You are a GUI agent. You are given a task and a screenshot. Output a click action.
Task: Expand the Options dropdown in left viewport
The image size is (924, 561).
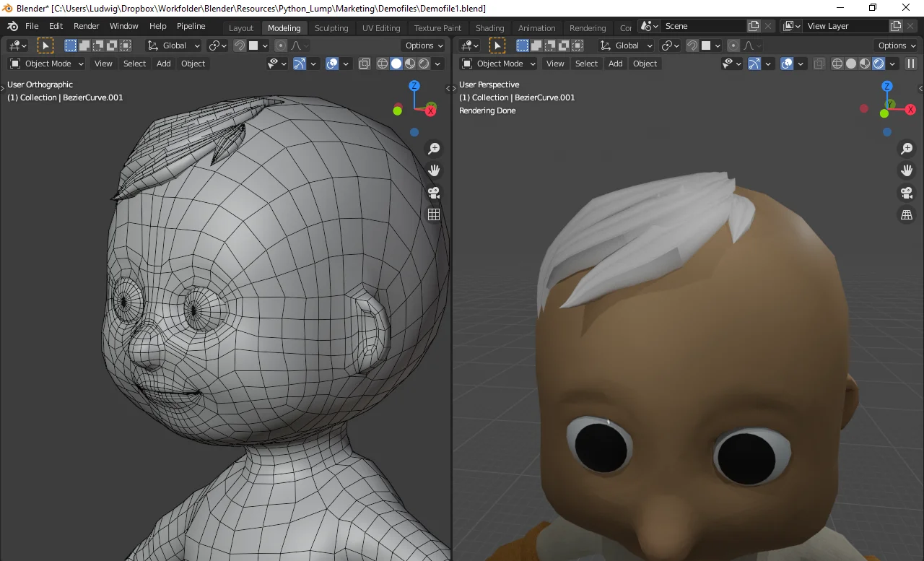[424, 45]
